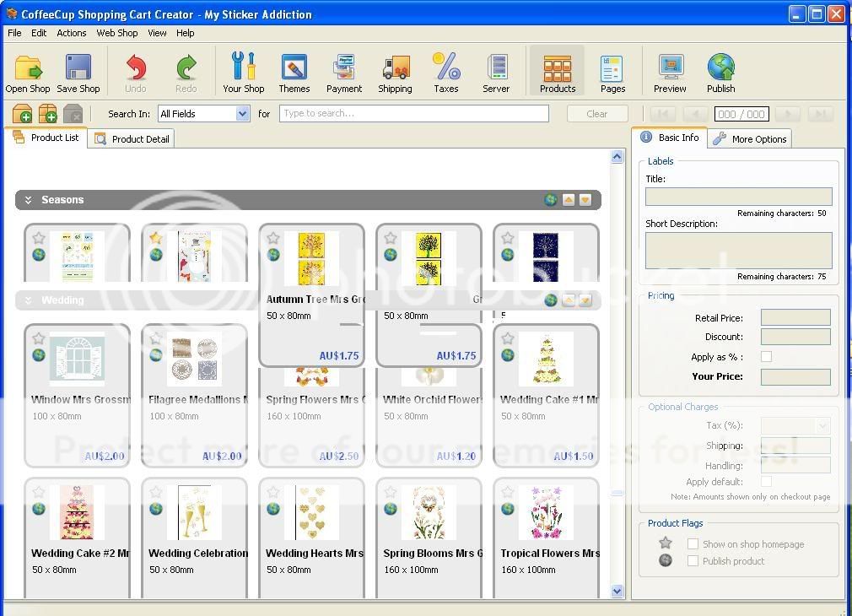This screenshot has height=616, width=852.
Task: Redo the last undone action
Action: click(x=186, y=73)
